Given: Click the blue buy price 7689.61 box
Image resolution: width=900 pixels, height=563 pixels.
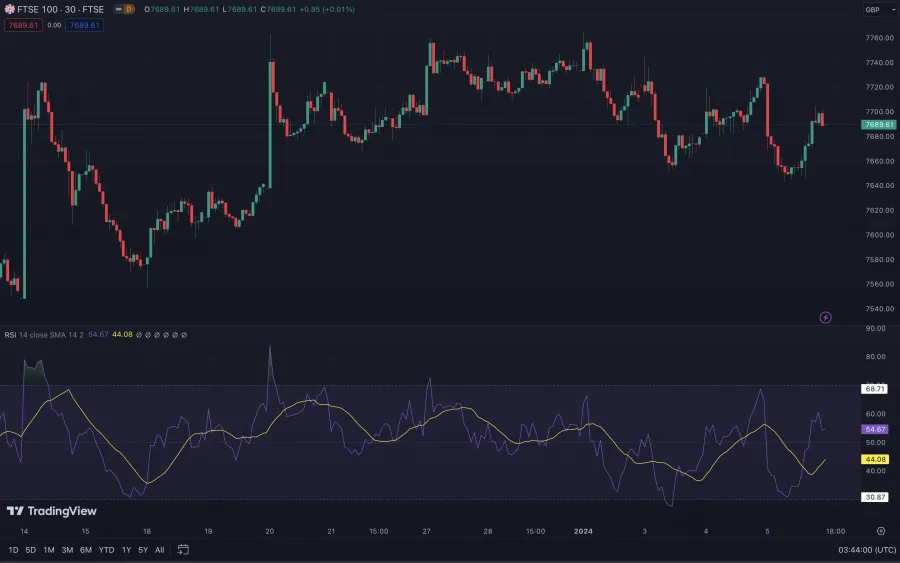Looking at the screenshot, I should [x=84, y=25].
